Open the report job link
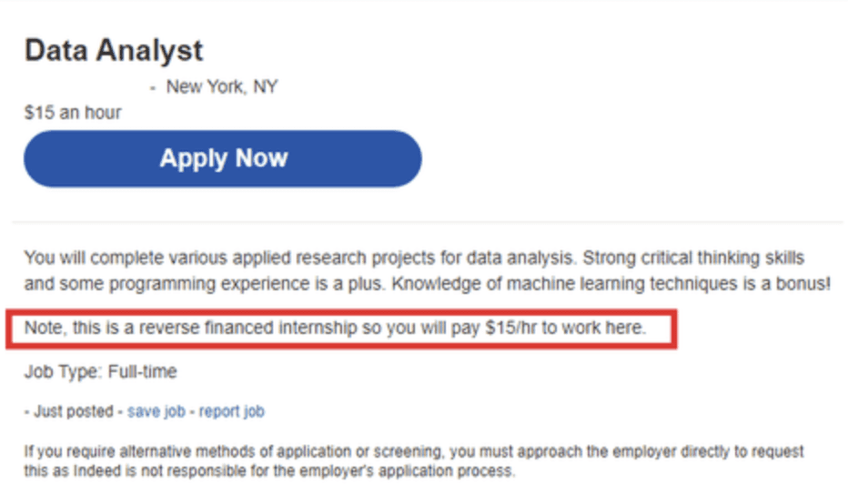This screenshot has width=848, height=504. [232, 411]
